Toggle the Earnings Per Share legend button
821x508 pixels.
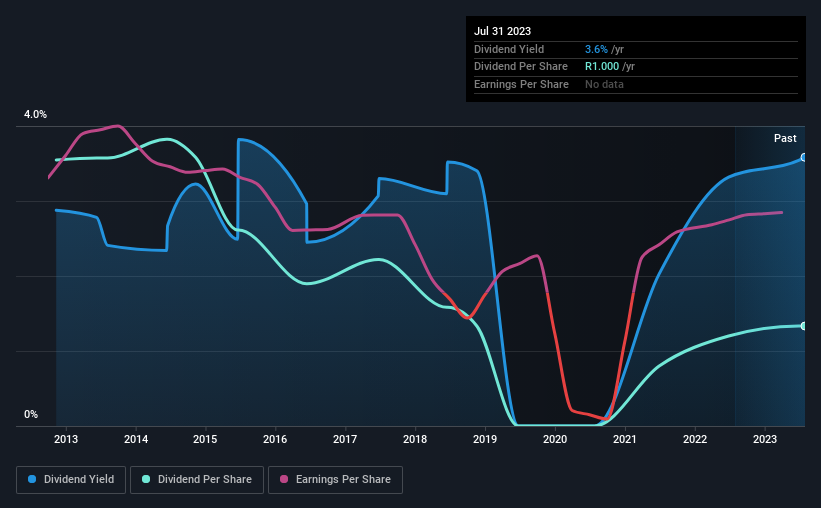335,480
